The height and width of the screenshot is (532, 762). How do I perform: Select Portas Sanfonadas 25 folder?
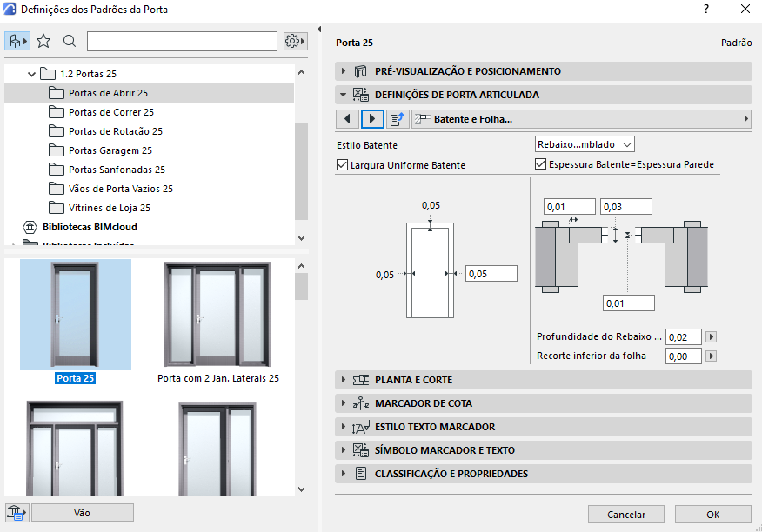click(117, 170)
